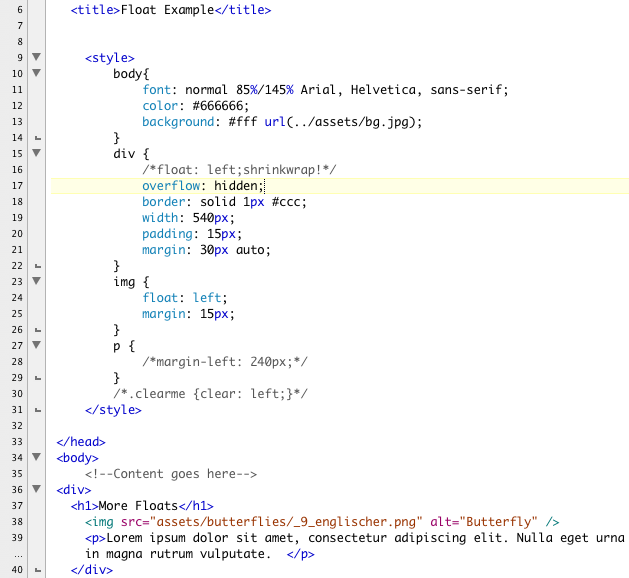This screenshot has width=629, height=578.
Task: Fold the div CSS rule at line 15
Action: 37,154
